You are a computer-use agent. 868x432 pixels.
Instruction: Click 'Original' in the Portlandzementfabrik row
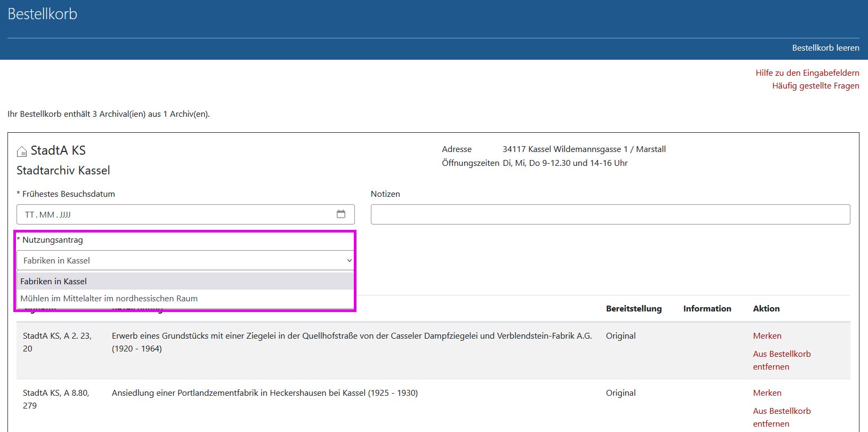[x=621, y=393]
